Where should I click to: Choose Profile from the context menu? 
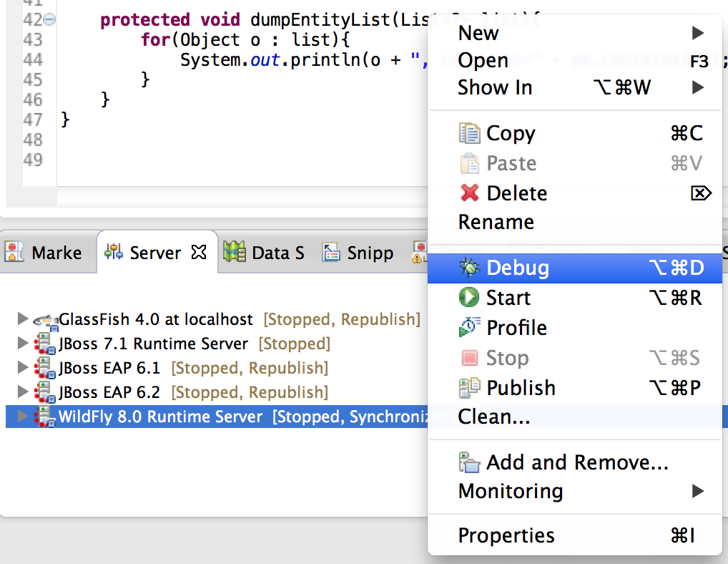point(575,328)
